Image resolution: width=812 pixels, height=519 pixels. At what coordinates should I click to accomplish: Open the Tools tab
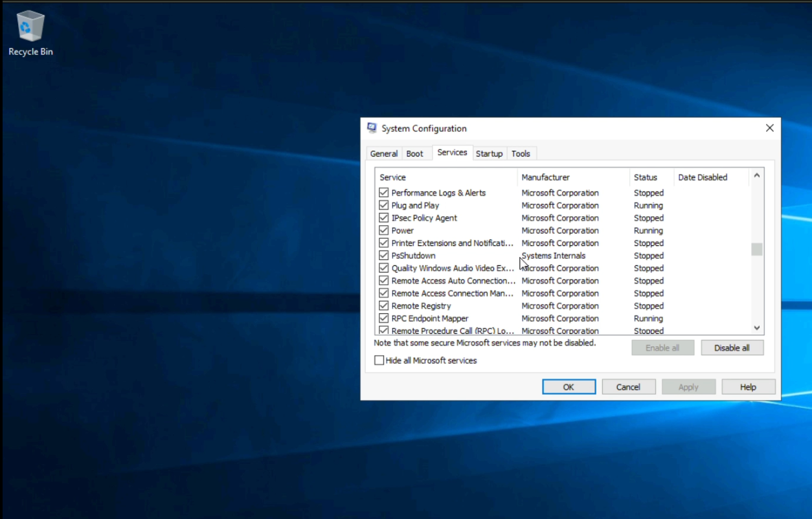click(x=521, y=154)
